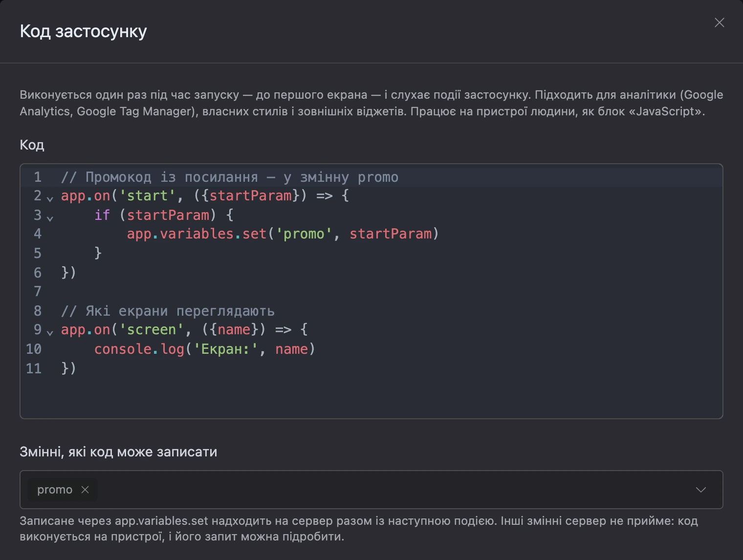Click the promo tag label

pos(55,490)
